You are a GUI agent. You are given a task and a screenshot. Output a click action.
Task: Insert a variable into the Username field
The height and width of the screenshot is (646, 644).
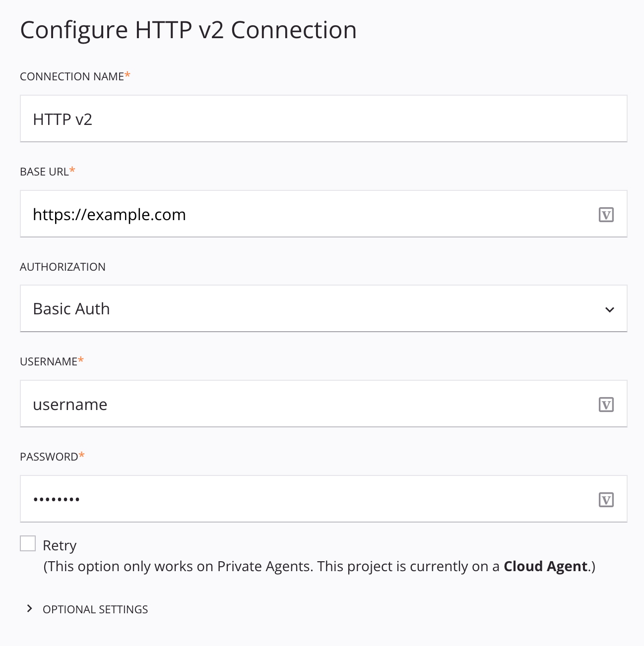[606, 404]
